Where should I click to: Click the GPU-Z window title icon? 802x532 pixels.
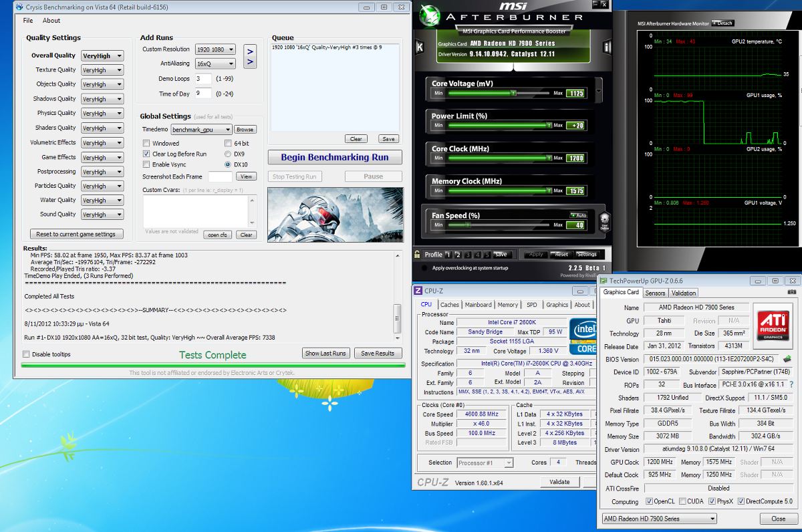[604, 281]
